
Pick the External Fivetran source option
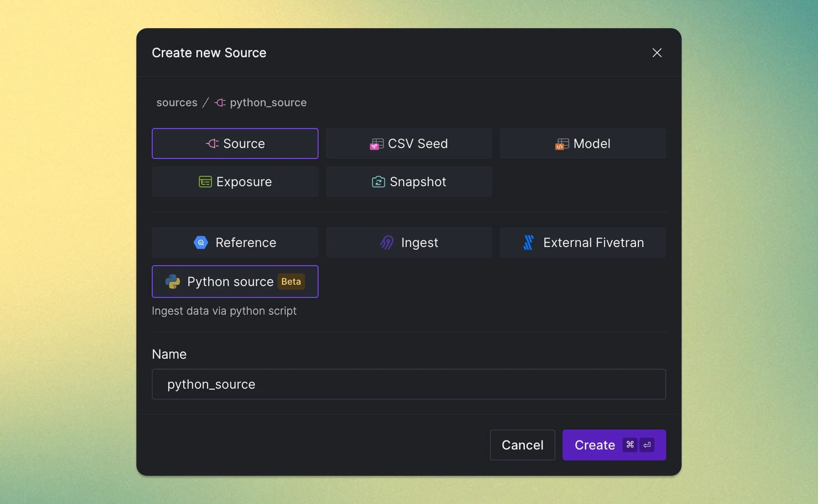coord(582,242)
